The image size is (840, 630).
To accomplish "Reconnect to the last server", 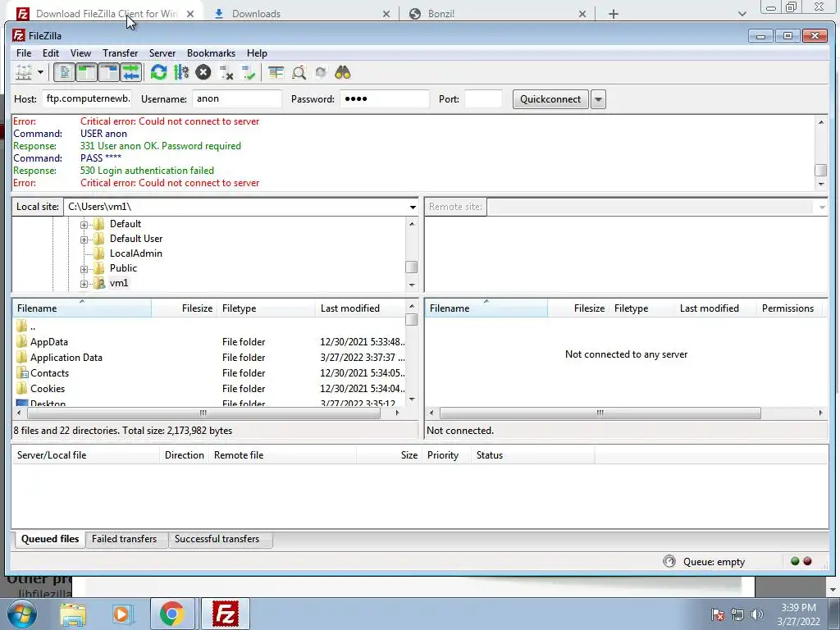I will (x=249, y=72).
